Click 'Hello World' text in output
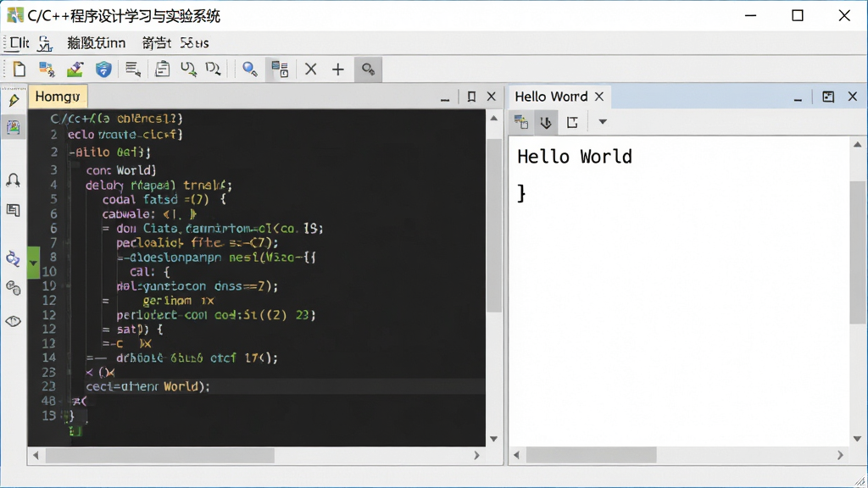 click(574, 157)
